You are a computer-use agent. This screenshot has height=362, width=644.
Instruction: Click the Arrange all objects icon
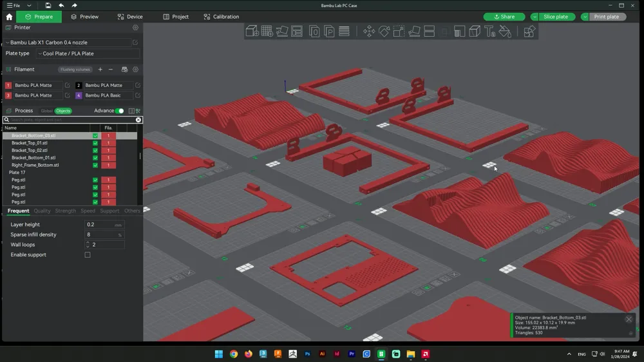[x=297, y=31]
